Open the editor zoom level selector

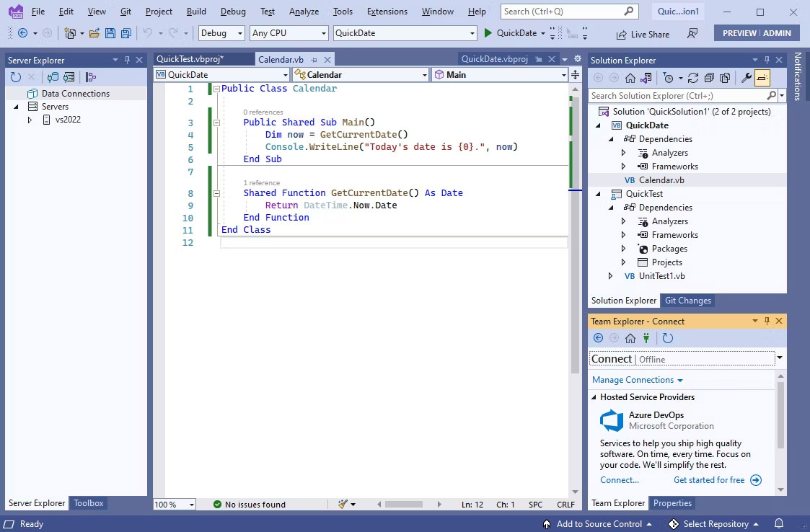coord(173,504)
